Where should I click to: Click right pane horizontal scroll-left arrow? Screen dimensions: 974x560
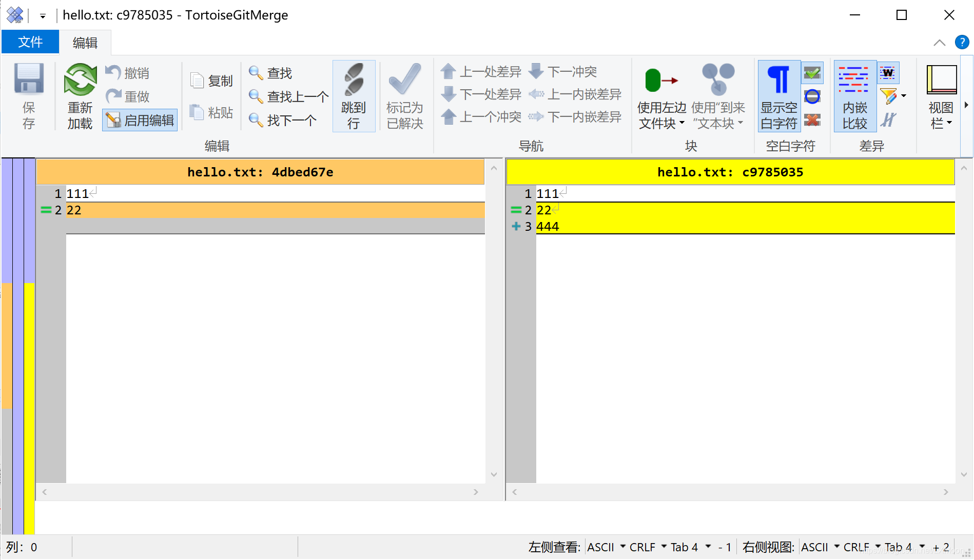click(514, 492)
